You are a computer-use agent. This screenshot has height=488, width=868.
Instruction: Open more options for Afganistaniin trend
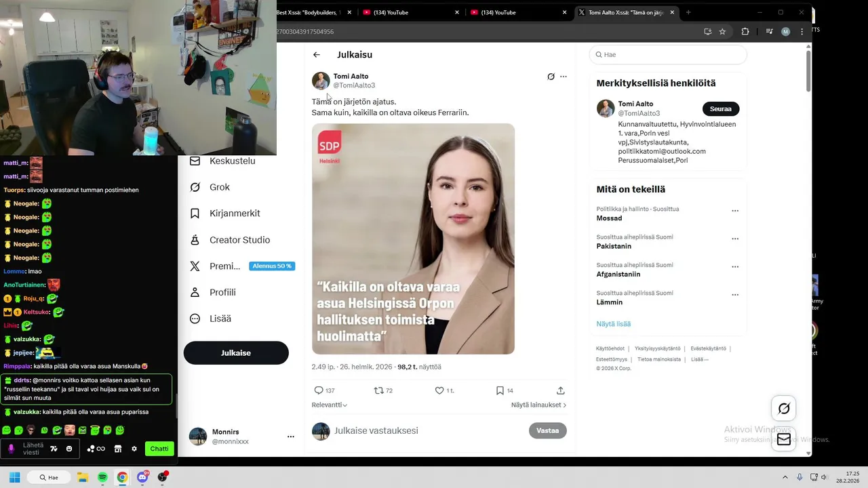click(735, 267)
